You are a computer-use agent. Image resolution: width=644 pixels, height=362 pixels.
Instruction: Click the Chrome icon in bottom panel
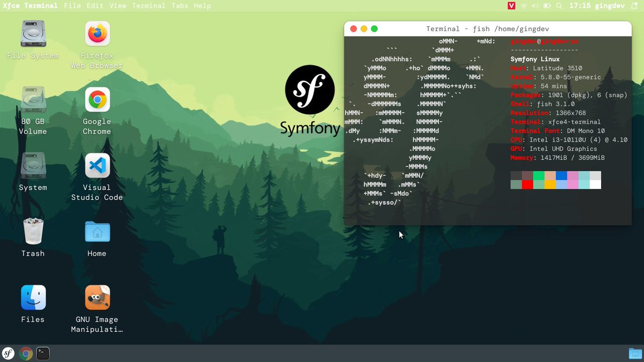26,353
